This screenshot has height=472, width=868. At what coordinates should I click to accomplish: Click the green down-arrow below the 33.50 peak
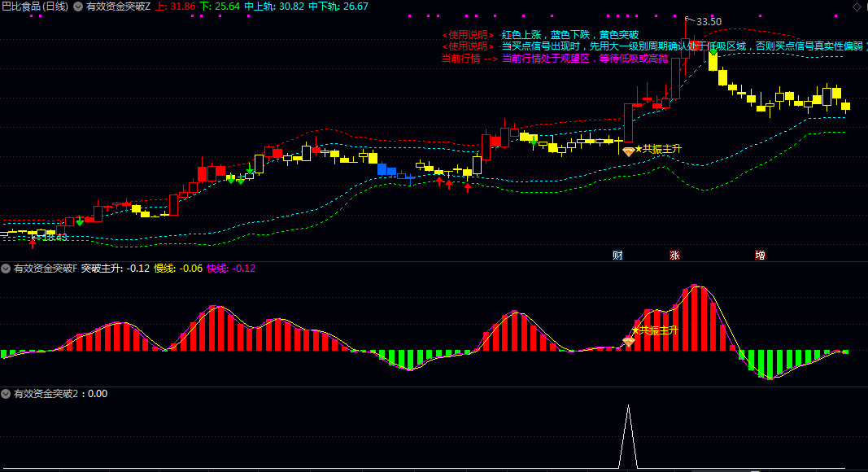pos(713,53)
